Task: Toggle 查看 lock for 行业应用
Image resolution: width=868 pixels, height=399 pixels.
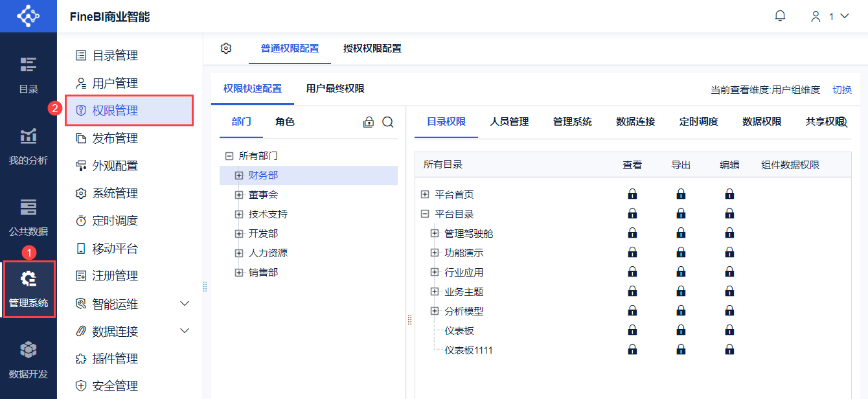Action: point(632,271)
